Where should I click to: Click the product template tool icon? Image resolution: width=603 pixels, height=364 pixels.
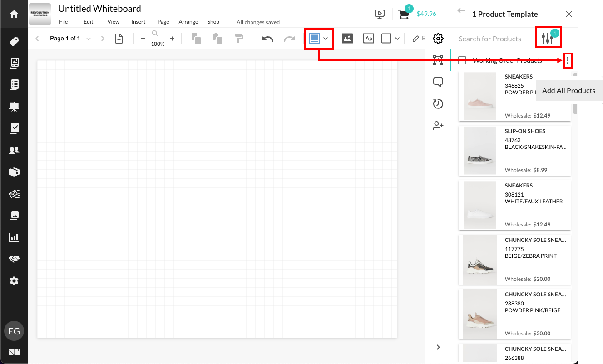click(x=314, y=39)
